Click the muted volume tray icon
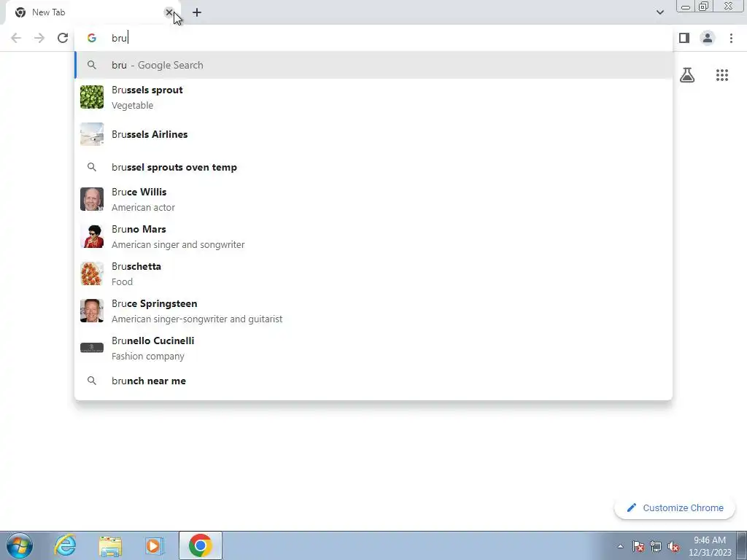This screenshot has width=747, height=560. click(673, 546)
